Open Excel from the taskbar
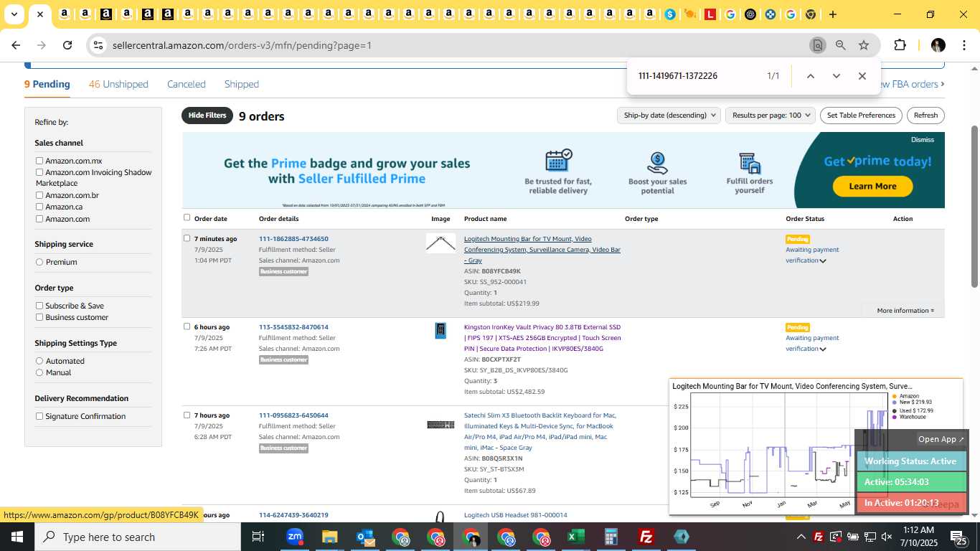 pyautogui.click(x=575, y=537)
